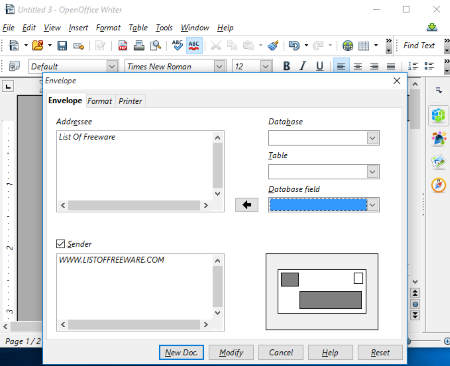Open the Insert menu
The width and height of the screenshot is (450, 366).
coord(78,28)
